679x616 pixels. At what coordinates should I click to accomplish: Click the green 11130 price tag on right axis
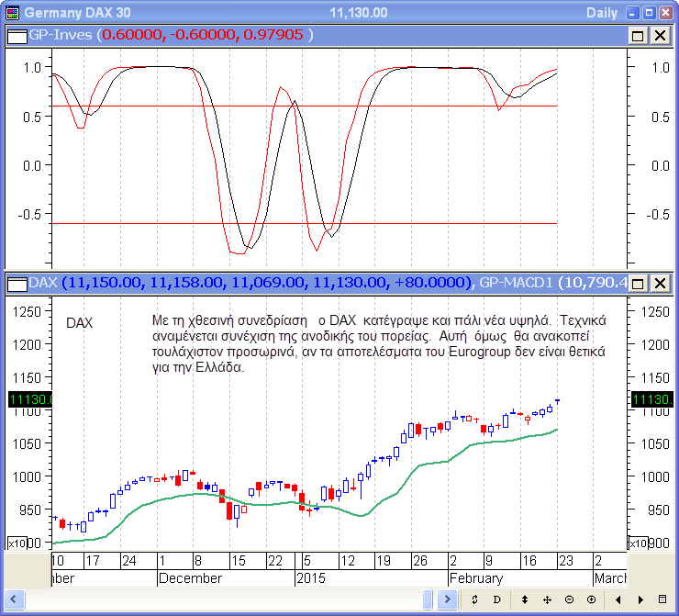tap(651, 399)
